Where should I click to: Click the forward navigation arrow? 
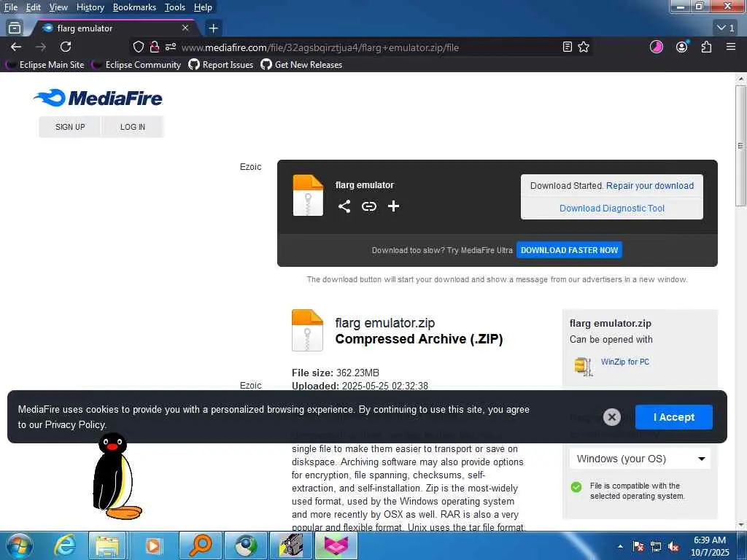pyautogui.click(x=41, y=47)
